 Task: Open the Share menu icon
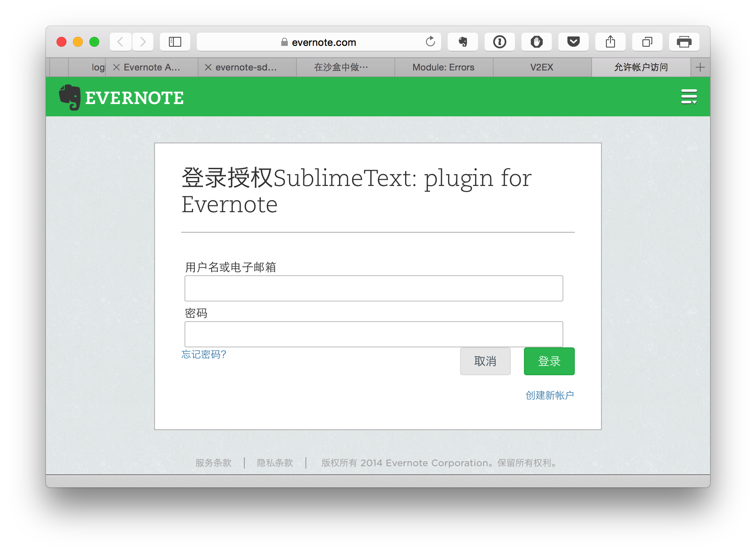pyautogui.click(x=610, y=42)
